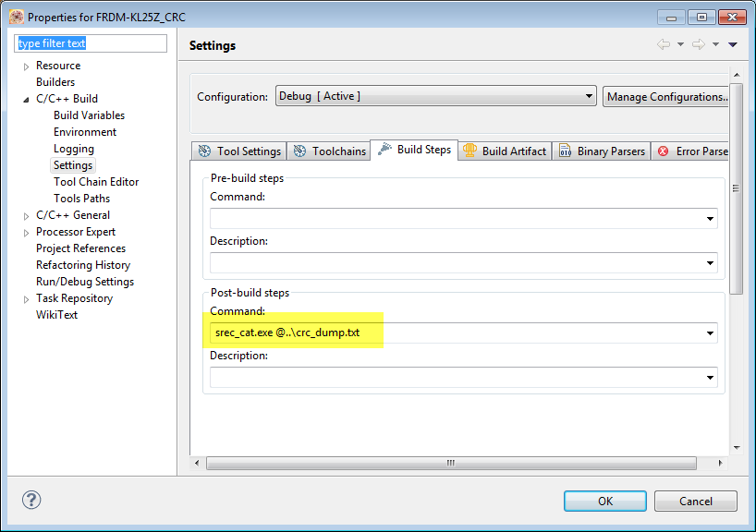This screenshot has width=756, height=532.
Task: Click the Manage Configurations button
Action: pos(666,96)
